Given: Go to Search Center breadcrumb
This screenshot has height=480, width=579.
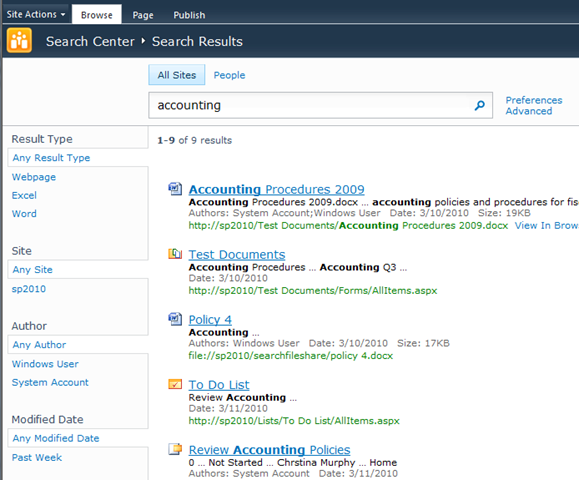Looking at the screenshot, I should tap(90, 41).
